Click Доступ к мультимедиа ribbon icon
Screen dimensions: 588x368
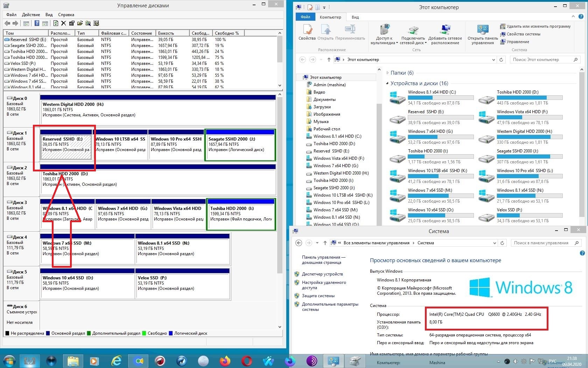384,30
